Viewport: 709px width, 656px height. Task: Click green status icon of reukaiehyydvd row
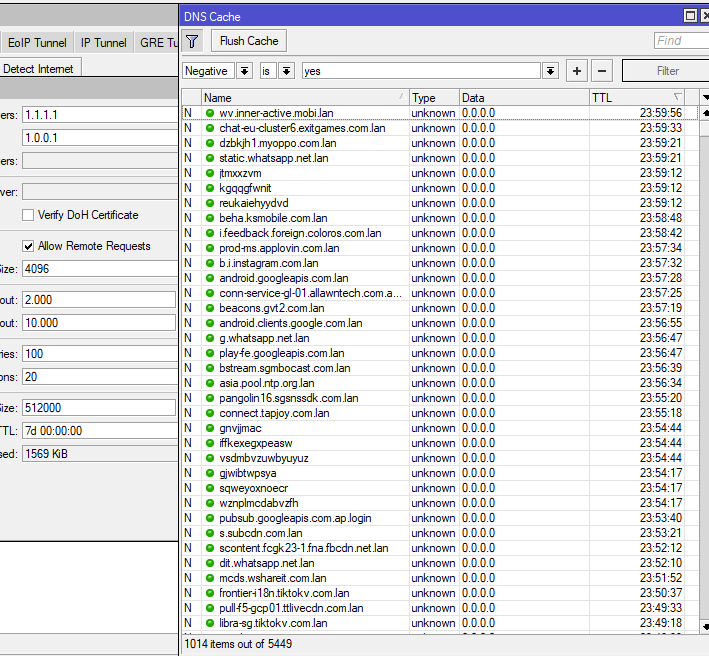click(x=210, y=203)
